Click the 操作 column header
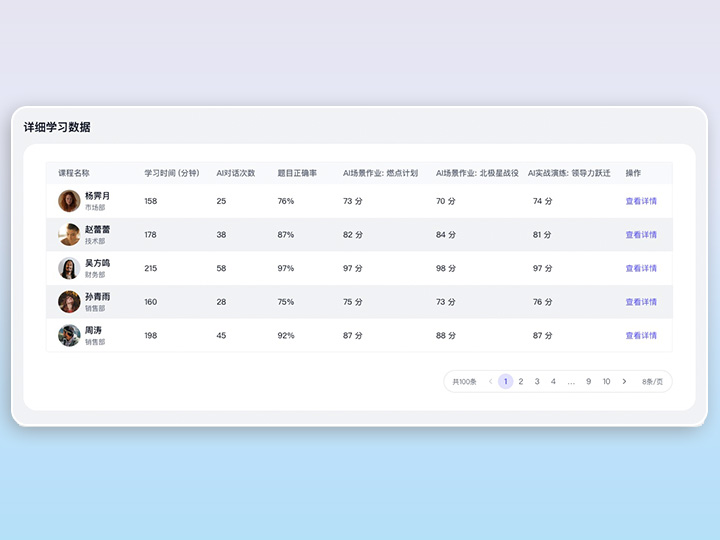Screen dimensions: 720x540 coord(633,173)
